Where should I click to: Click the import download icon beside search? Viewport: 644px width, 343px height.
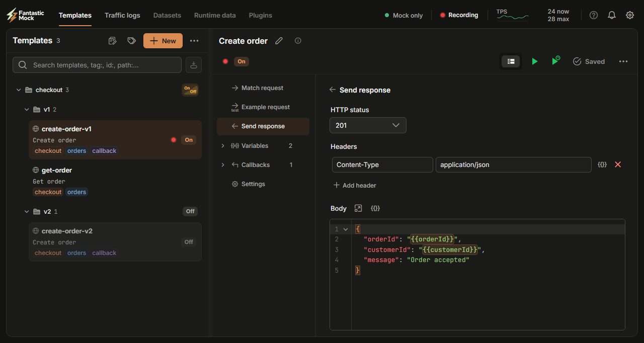194,65
